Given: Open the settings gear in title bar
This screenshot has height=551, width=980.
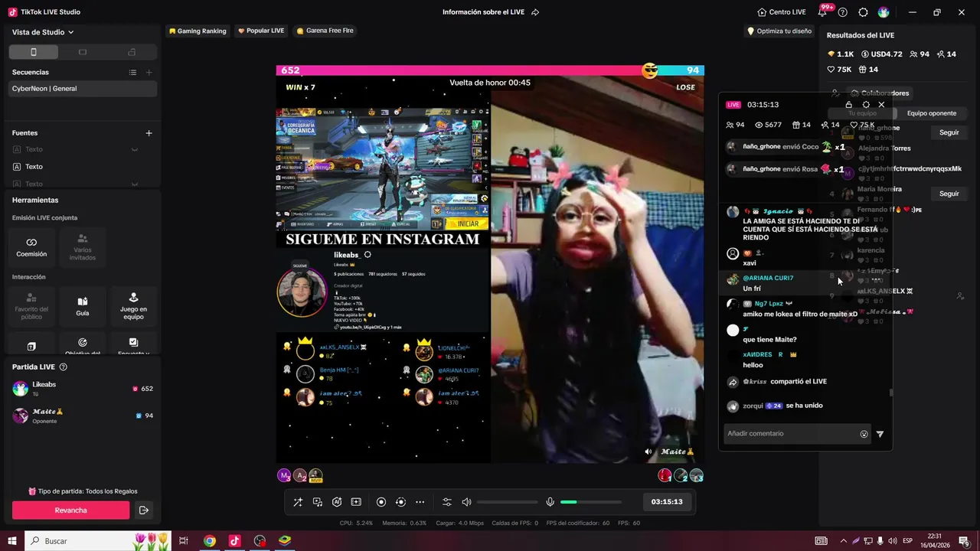Looking at the screenshot, I should [x=863, y=12].
